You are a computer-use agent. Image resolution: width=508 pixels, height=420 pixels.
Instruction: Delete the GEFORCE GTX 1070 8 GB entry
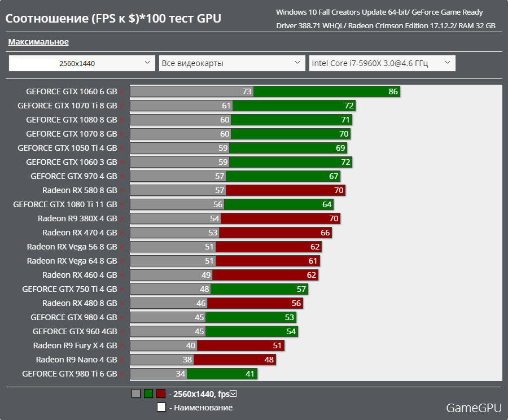coord(122,134)
